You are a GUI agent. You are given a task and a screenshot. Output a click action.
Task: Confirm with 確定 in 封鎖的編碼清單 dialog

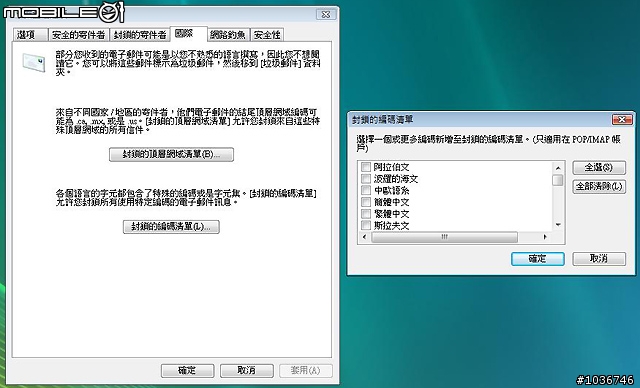538,259
